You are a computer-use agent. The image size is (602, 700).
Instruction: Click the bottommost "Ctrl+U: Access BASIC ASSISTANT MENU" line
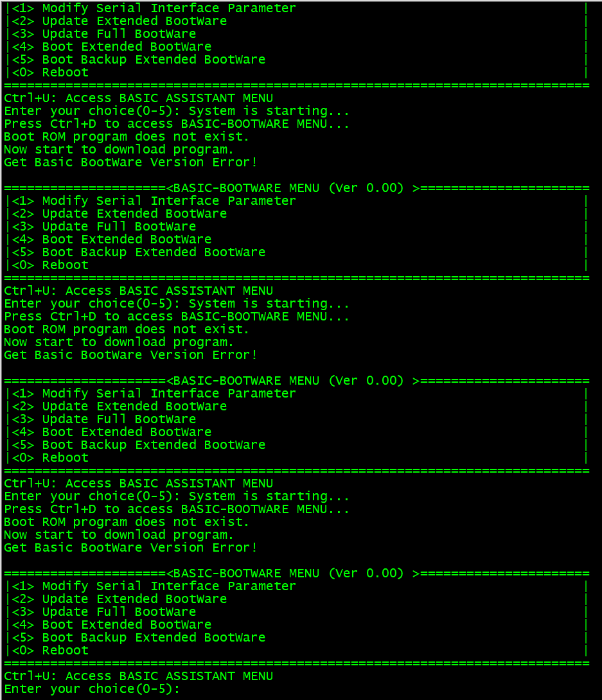138,676
